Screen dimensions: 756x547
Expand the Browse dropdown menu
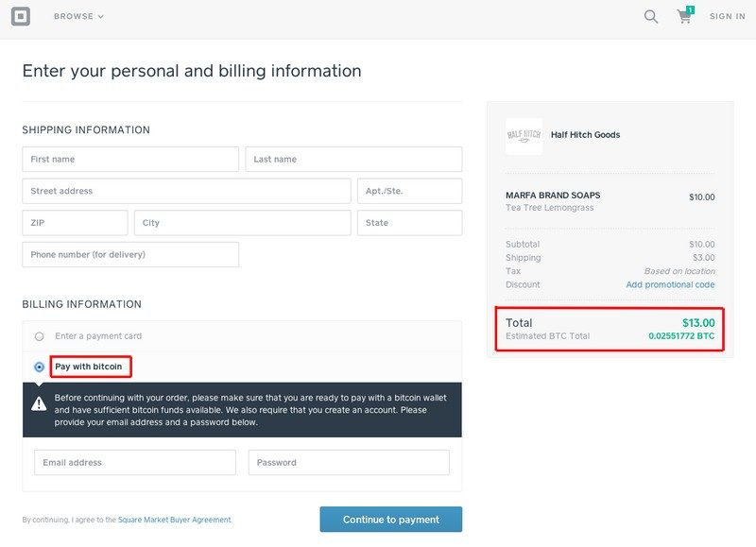click(78, 16)
